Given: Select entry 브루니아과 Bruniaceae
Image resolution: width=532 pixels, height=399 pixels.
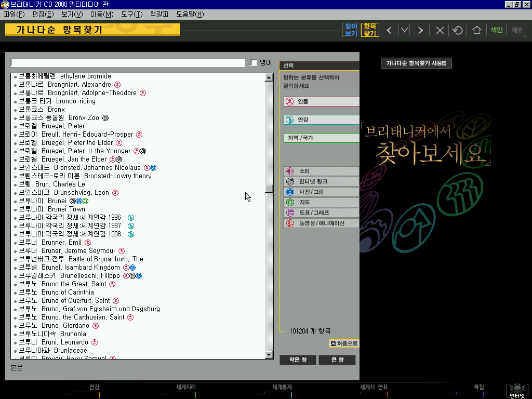Looking at the screenshot, I should 53,351.
